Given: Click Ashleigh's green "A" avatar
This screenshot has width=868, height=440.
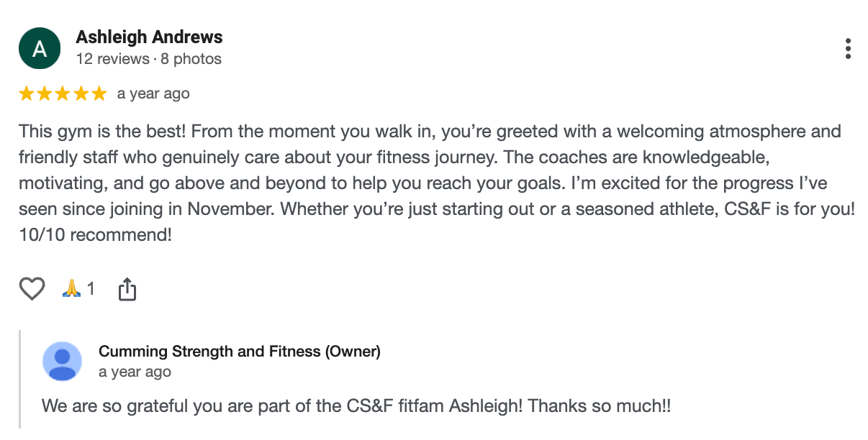Looking at the screenshot, I should [40, 49].
